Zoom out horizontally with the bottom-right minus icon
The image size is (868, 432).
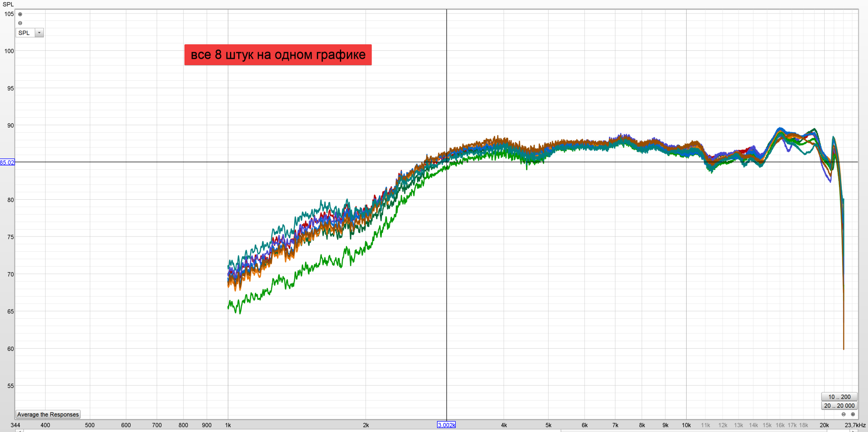pos(844,414)
